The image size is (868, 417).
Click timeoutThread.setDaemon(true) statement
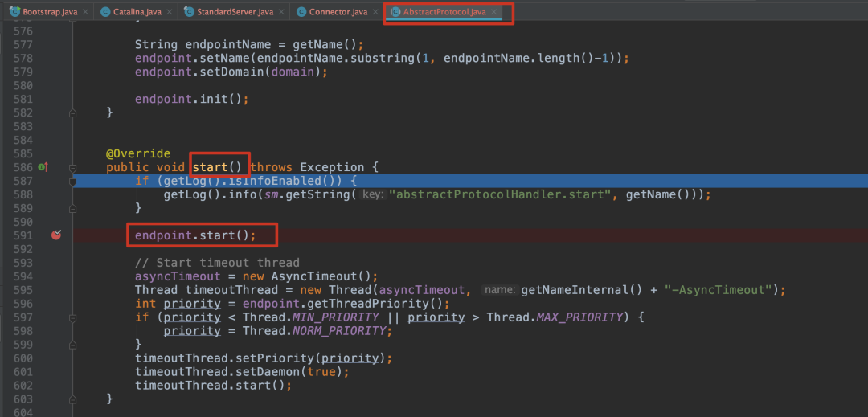point(242,372)
